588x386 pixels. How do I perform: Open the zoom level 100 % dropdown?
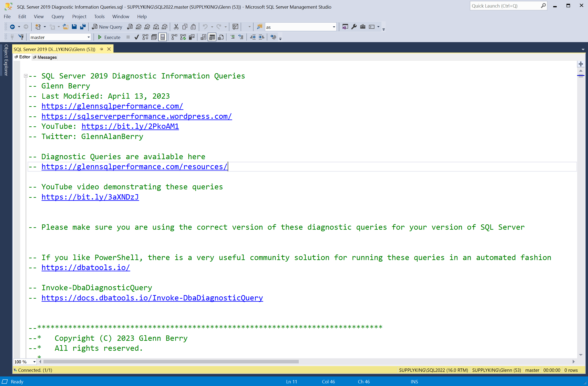click(34, 362)
